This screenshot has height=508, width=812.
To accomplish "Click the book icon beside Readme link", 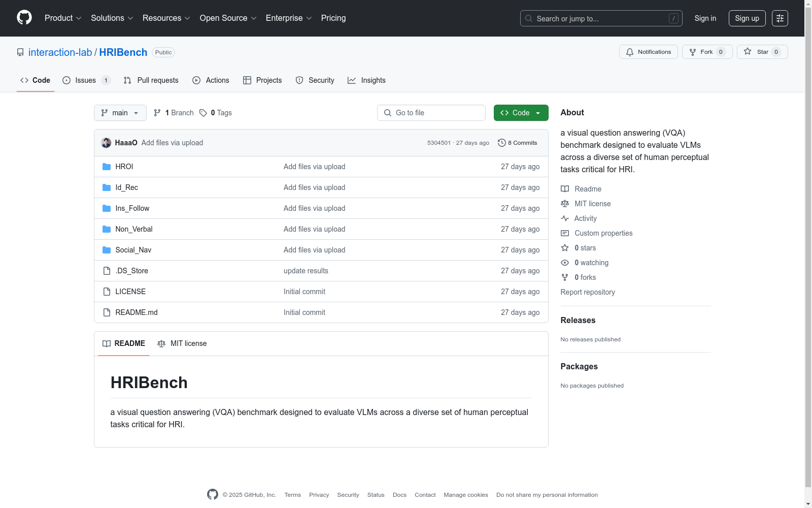I will tap(565, 189).
